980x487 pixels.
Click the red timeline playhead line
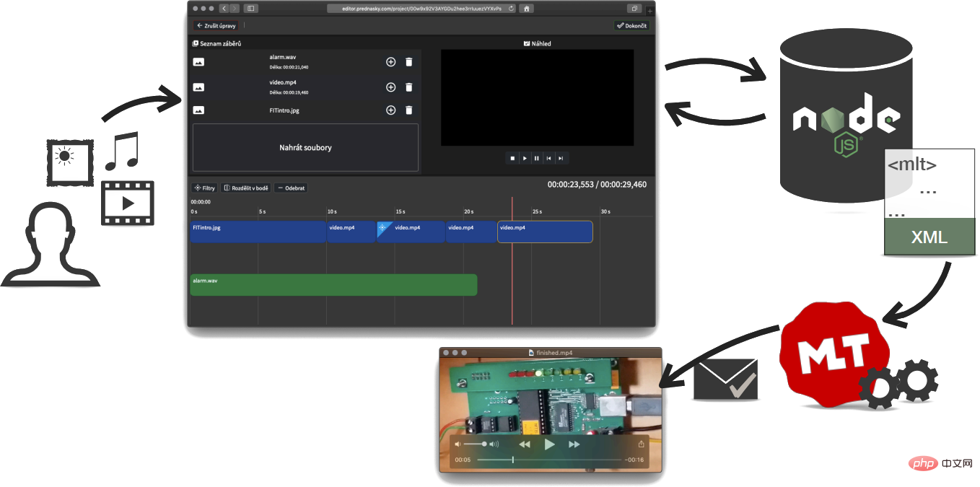click(512, 260)
